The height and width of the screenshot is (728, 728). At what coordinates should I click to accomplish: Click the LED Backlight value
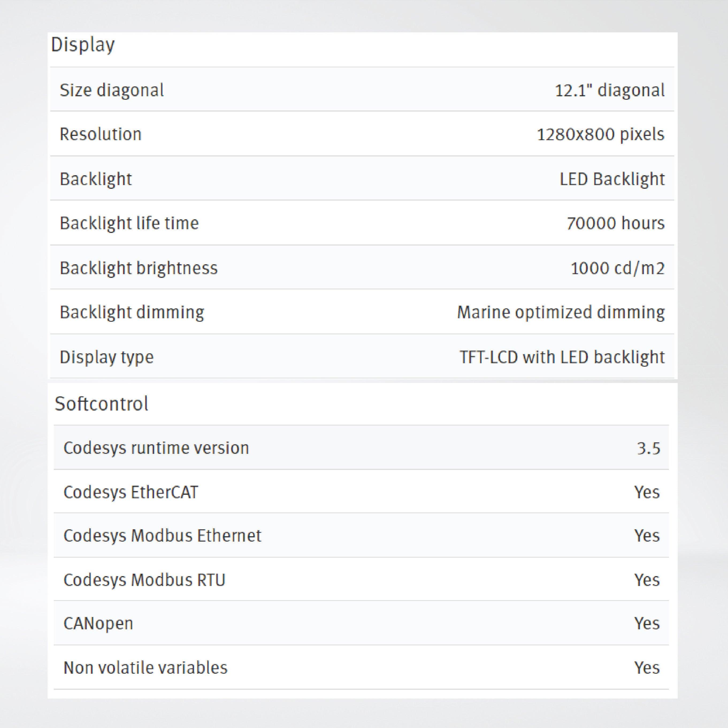612,179
